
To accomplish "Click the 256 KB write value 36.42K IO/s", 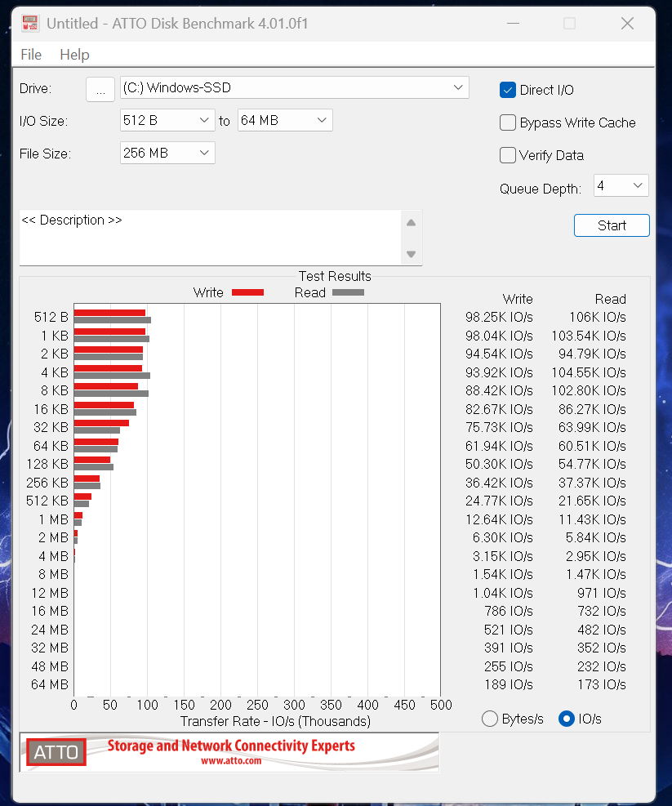I will coord(499,483).
